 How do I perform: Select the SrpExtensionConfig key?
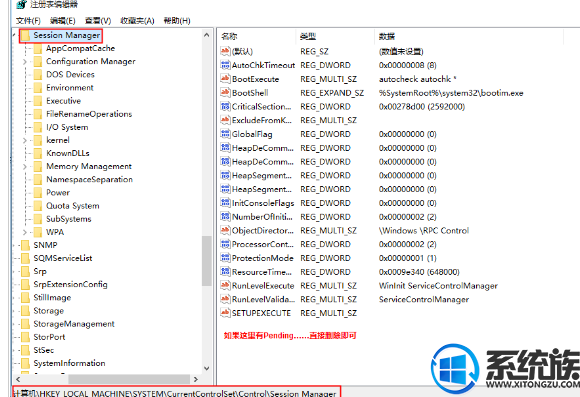point(70,285)
